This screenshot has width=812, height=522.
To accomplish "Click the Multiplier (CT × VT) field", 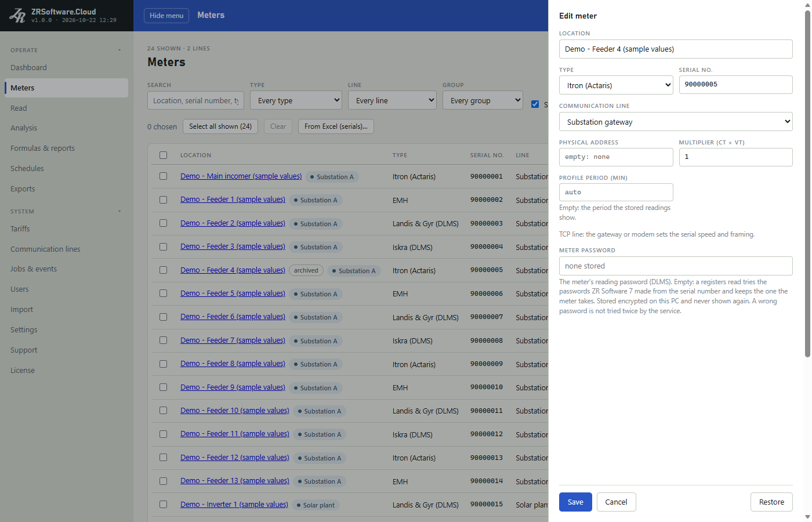I will 735,157.
